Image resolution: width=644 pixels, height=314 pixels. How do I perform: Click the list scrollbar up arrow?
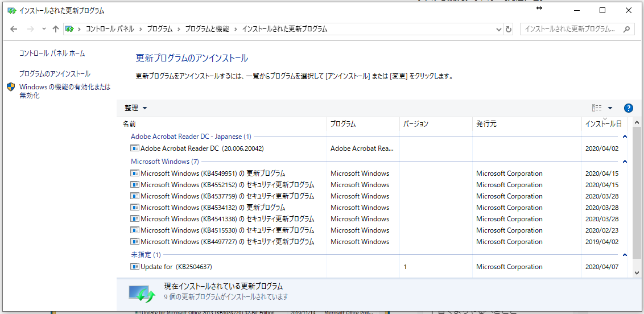637,122
